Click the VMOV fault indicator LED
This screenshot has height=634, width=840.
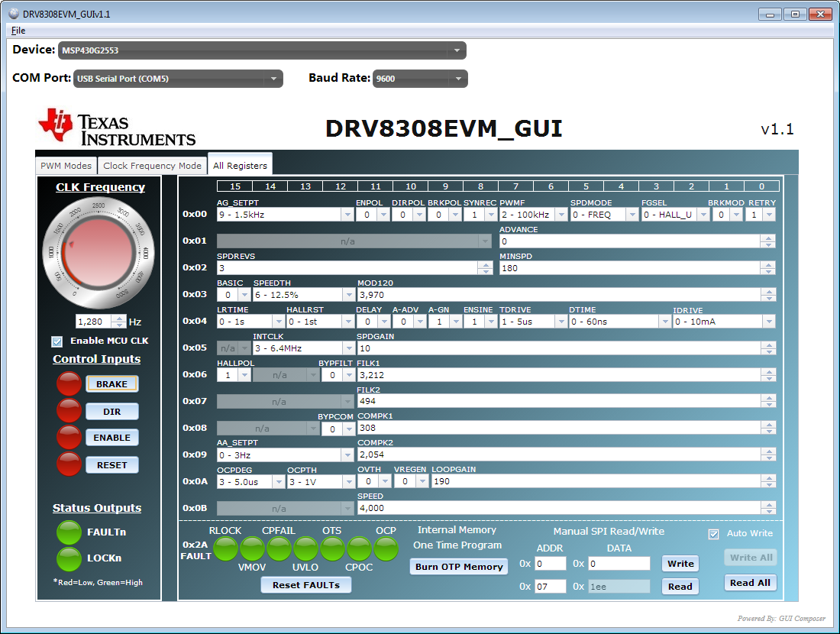point(252,548)
